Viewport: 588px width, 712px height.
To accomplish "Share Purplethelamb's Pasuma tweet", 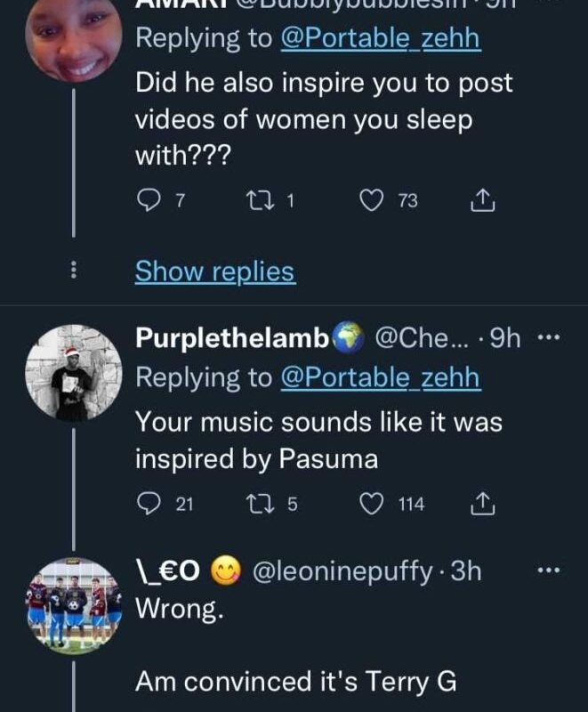I will (481, 505).
